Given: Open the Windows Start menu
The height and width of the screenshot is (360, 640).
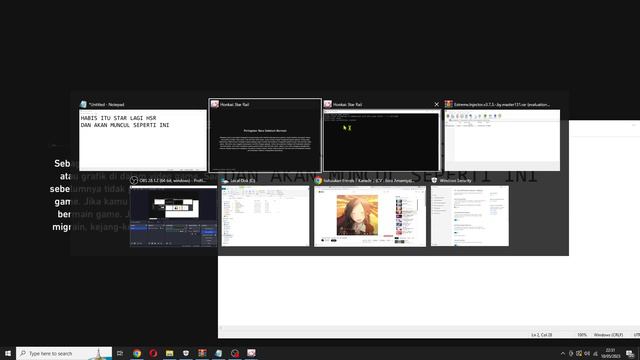Looking at the screenshot, I should click(x=8, y=353).
